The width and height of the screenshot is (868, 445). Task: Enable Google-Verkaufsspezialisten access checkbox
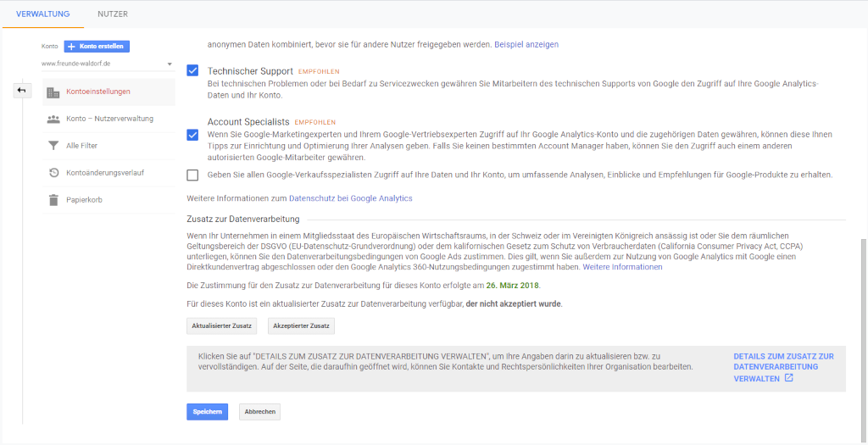[192, 175]
